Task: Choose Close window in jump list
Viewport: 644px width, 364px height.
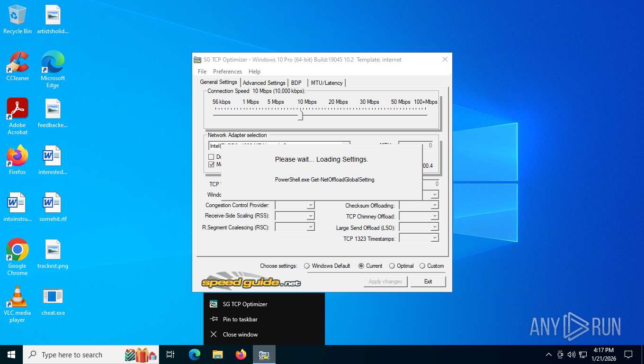Action: click(264, 335)
